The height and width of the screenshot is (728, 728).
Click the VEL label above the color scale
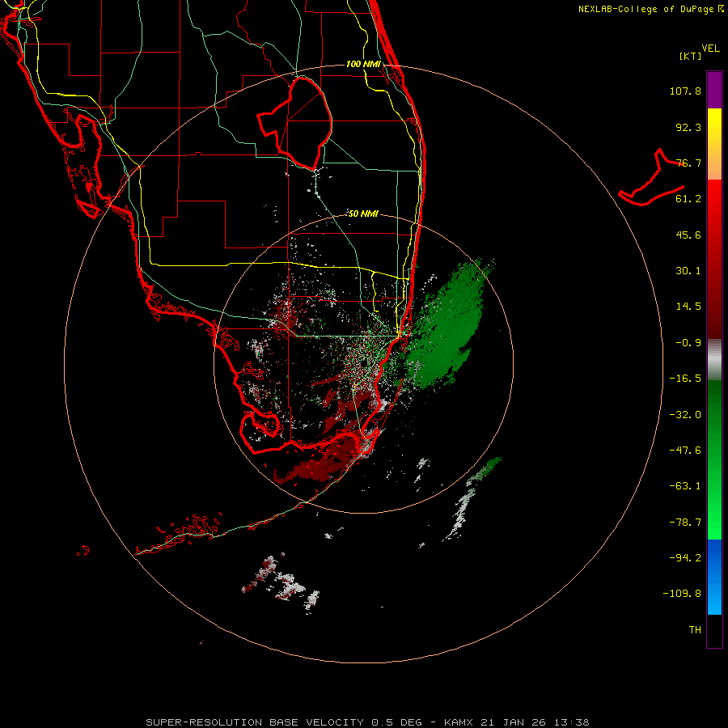click(x=710, y=49)
